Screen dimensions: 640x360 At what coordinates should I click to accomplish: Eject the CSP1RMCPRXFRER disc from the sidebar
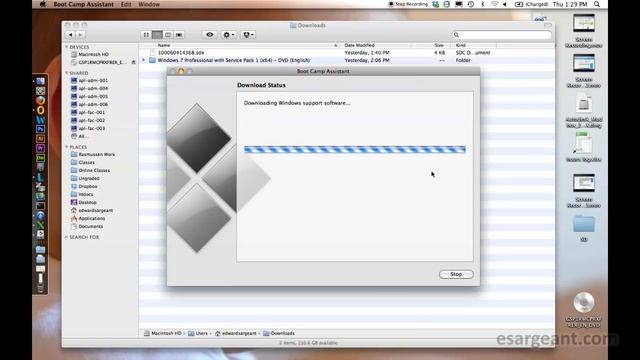click(133, 62)
